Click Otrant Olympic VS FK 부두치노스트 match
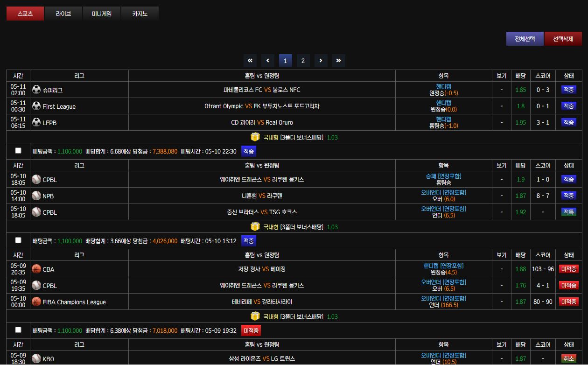Image resolution: width=588 pixels, height=365 pixels. 262,106
